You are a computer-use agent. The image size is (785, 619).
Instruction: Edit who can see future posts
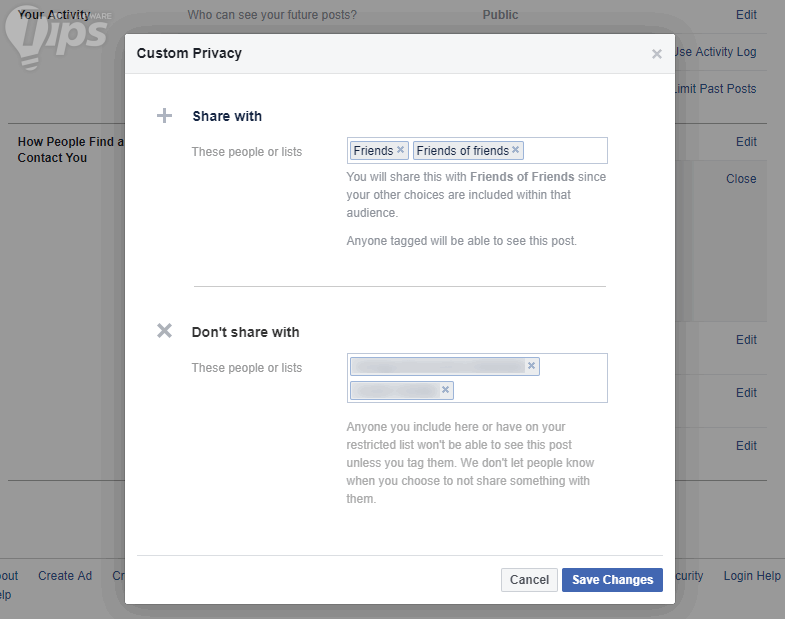point(746,15)
